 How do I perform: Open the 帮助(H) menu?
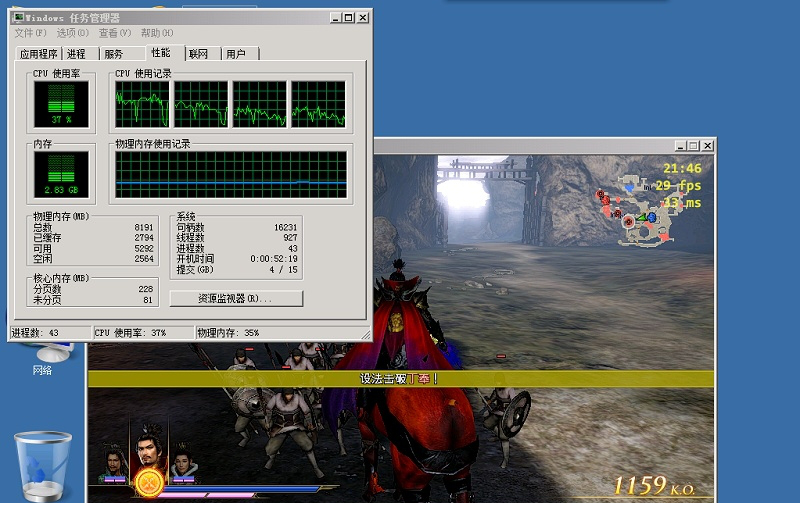tap(157, 33)
